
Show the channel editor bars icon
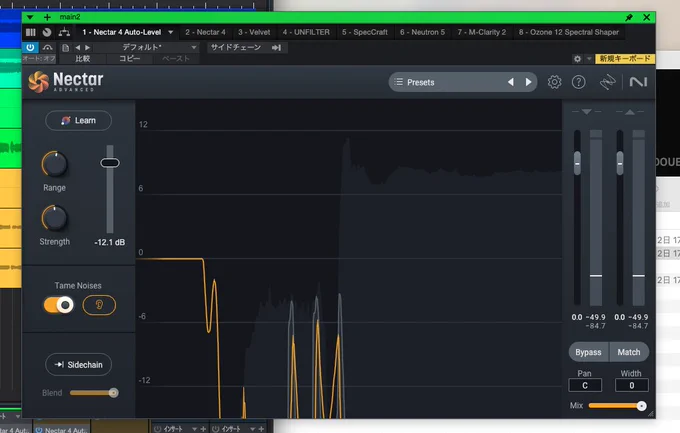(31, 32)
